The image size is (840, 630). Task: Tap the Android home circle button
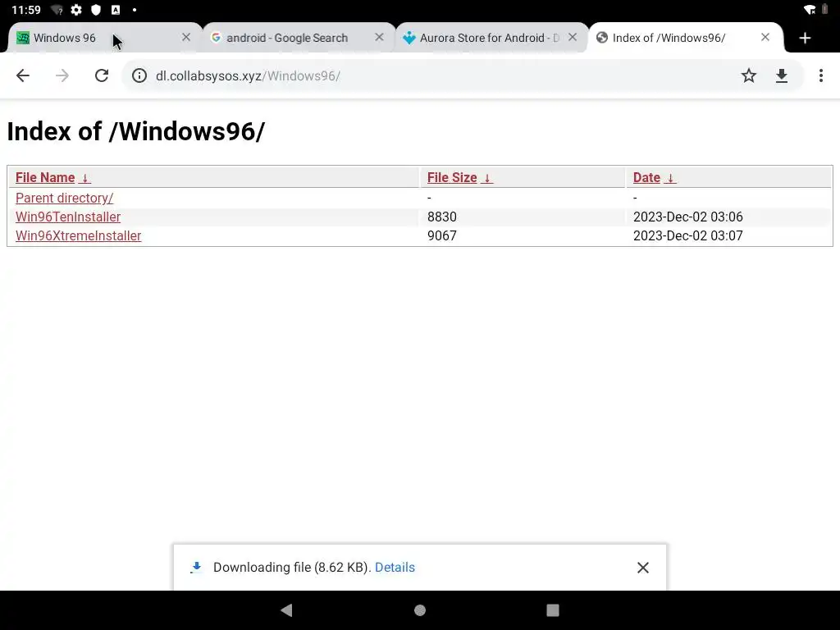pyautogui.click(x=420, y=610)
